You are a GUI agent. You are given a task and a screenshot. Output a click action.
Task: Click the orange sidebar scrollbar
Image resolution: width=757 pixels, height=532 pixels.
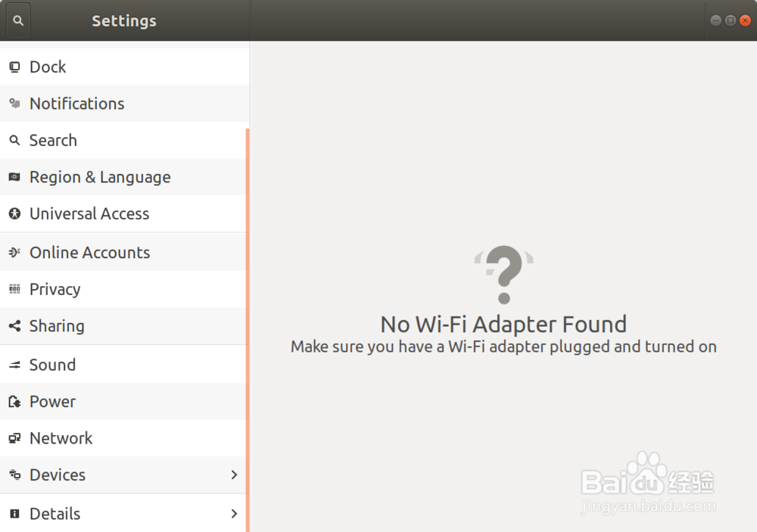(248, 330)
